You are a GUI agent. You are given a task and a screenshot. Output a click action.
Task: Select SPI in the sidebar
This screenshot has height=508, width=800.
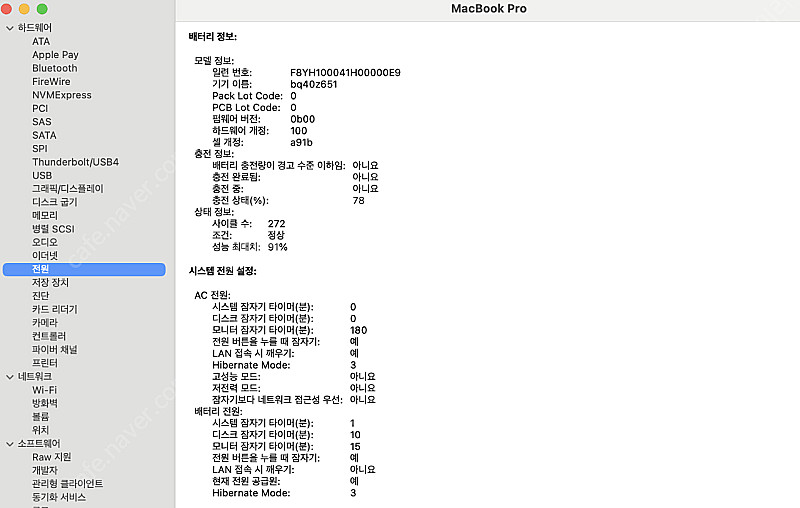click(x=39, y=148)
